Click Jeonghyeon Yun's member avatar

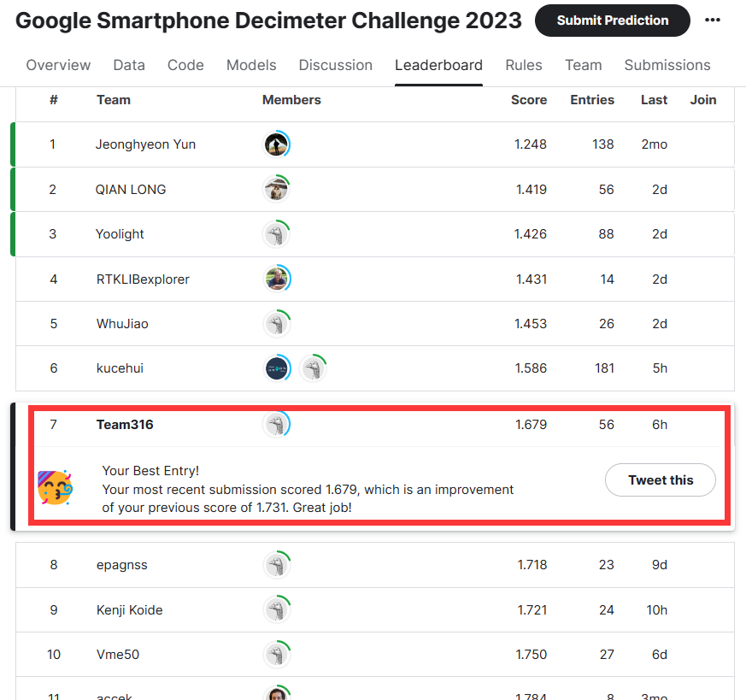[276, 144]
